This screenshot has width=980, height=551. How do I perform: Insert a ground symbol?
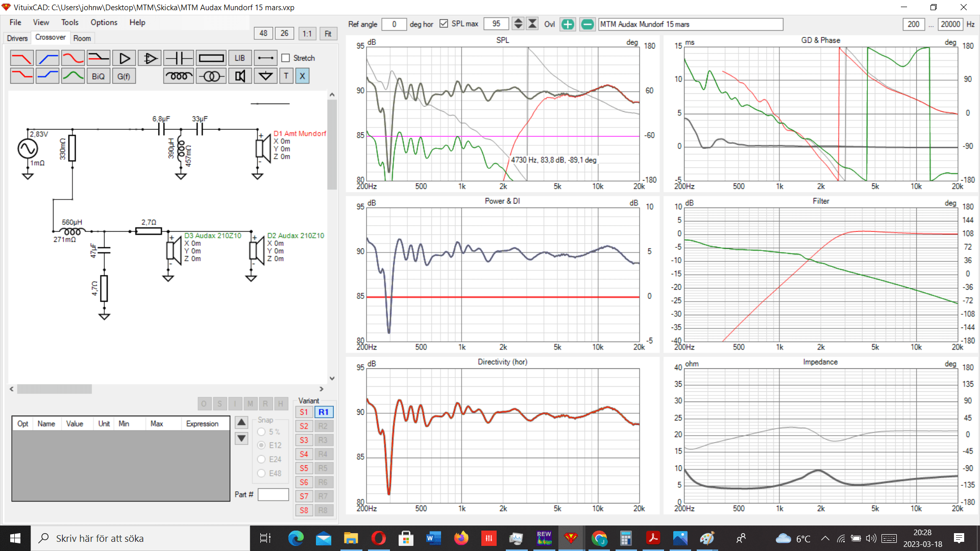tap(265, 76)
